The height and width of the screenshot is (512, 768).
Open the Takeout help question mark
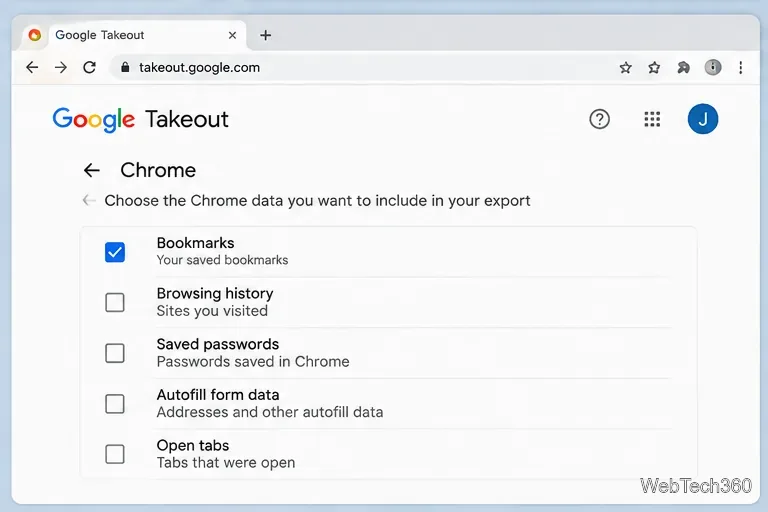[600, 119]
